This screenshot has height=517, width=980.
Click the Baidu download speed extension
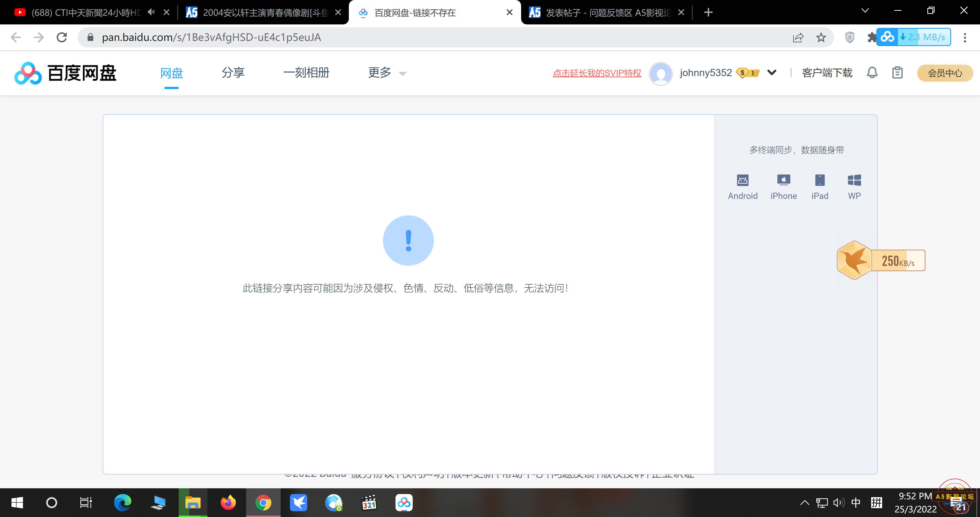913,37
